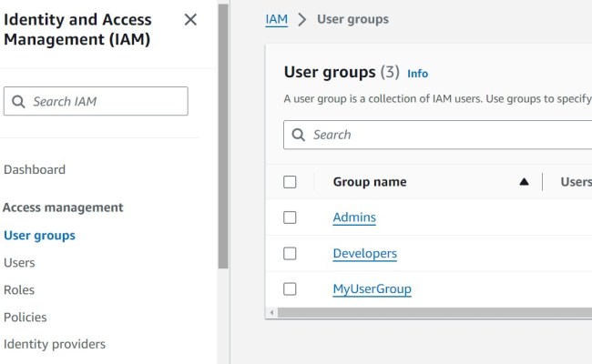Check the MyUserGroup row checkbox
Viewport: 592px width, 364px height.
click(290, 289)
